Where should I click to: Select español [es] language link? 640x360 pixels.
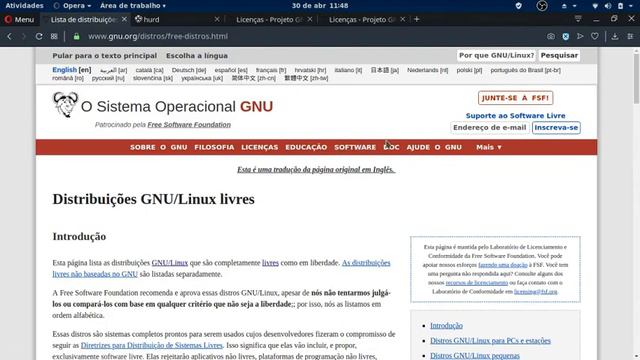click(x=231, y=70)
